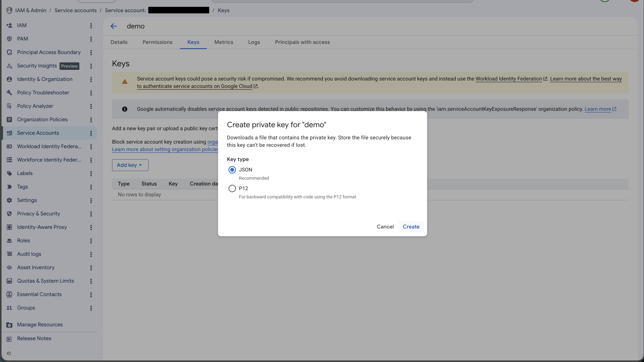644x362 pixels.
Task: Click the Type column header
Action: [x=124, y=184]
